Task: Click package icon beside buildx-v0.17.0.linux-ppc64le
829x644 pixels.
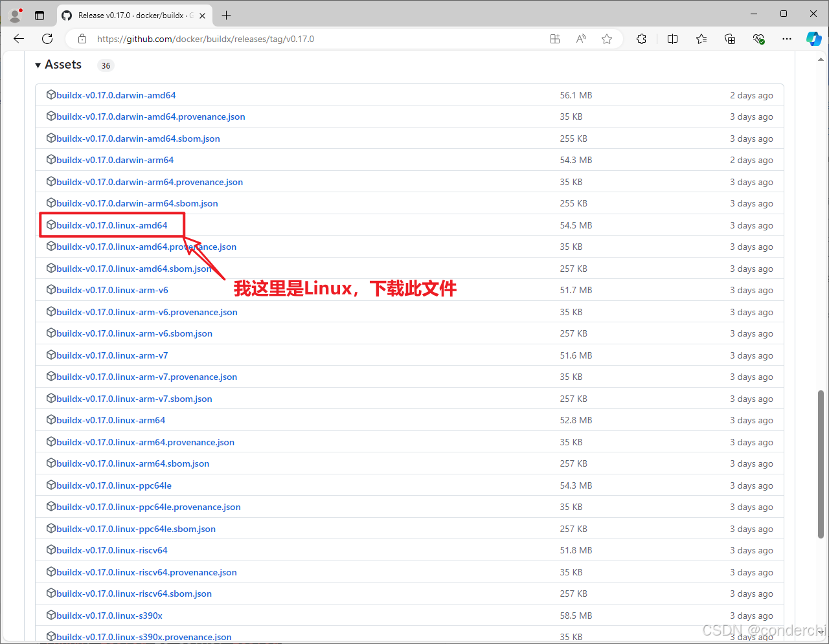Action: (51, 485)
